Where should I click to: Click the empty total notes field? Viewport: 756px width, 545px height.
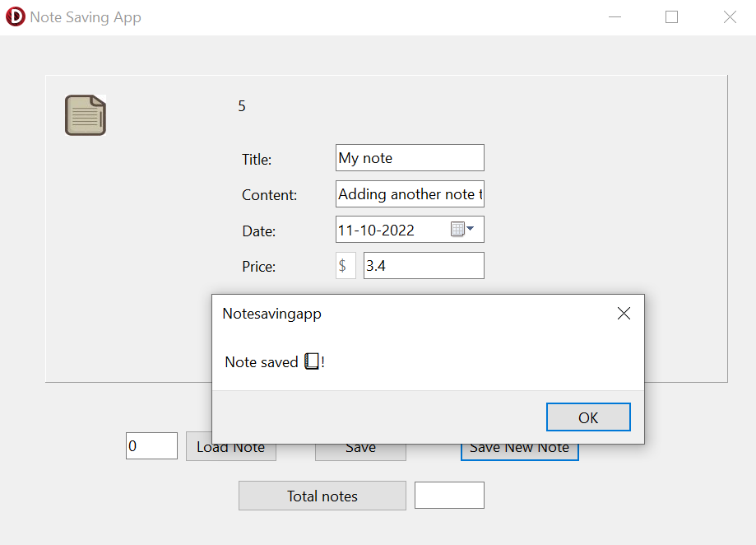click(448, 495)
